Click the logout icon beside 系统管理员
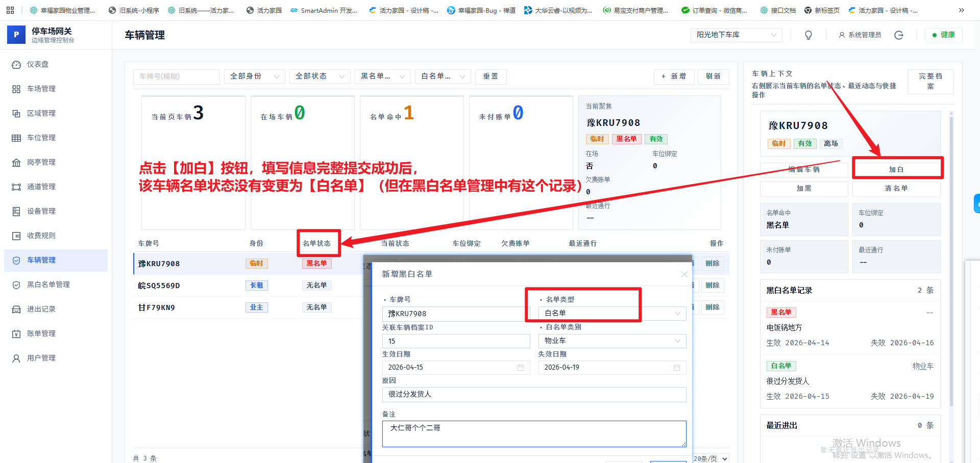The width and height of the screenshot is (980, 463). click(x=899, y=35)
